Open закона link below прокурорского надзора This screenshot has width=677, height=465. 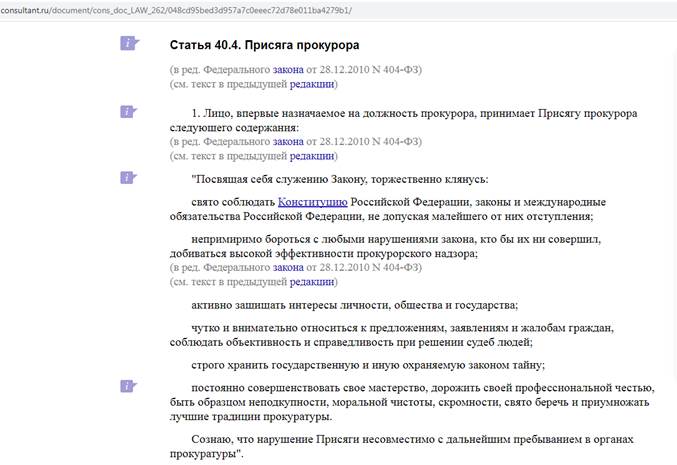(288, 268)
